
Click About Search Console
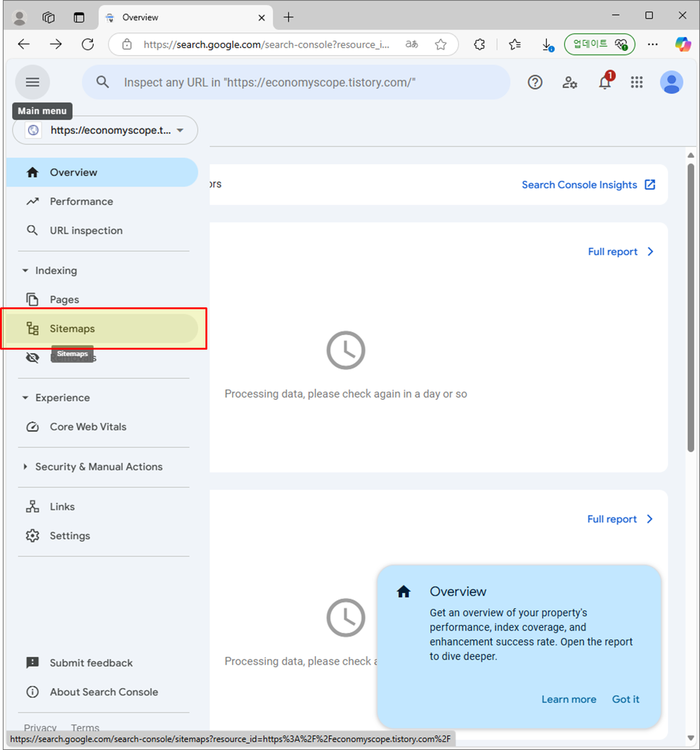click(x=104, y=692)
